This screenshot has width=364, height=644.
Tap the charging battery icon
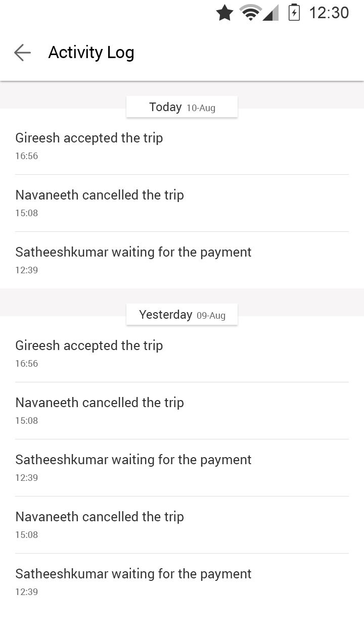tap(294, 13)
